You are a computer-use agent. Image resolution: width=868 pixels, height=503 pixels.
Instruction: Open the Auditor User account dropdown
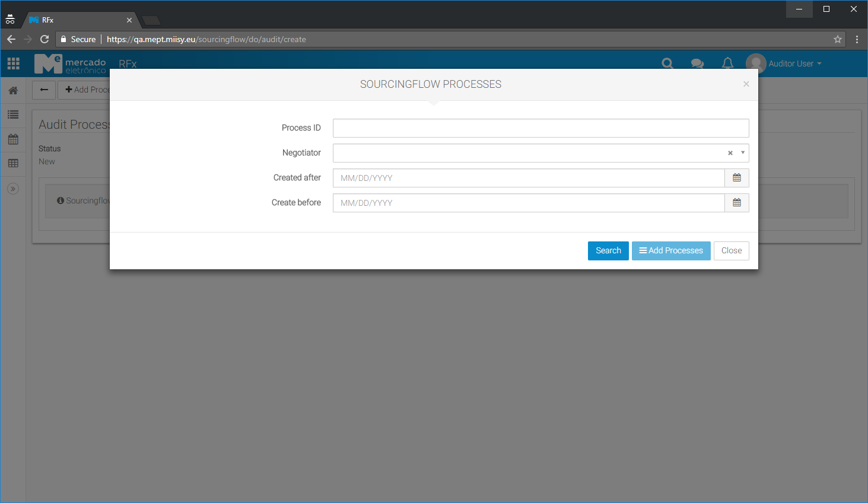[x=784, y=63]
